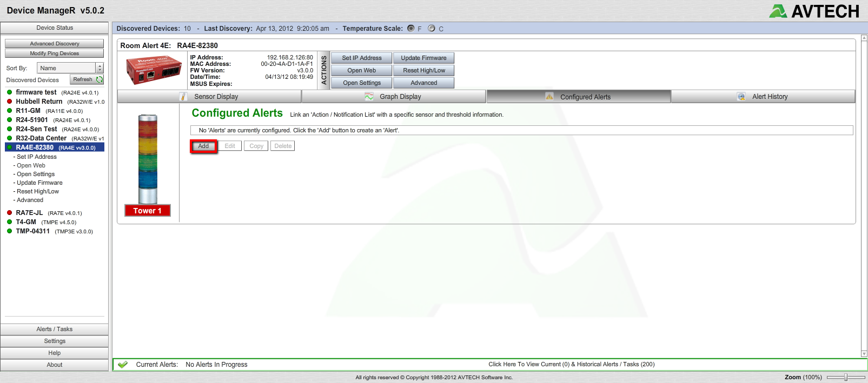Select R32-Data Center in device list
Screen dimensions: 868x383
41,138
